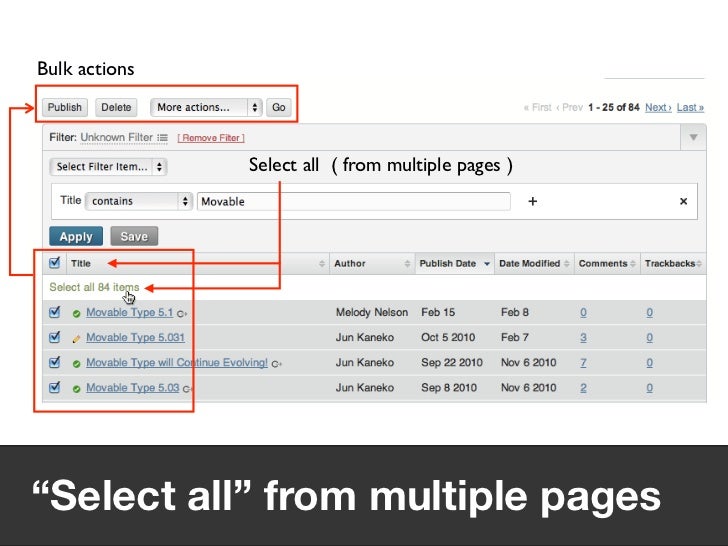Click published status icon for 'will Continue Evolving'

pos(77,364)
